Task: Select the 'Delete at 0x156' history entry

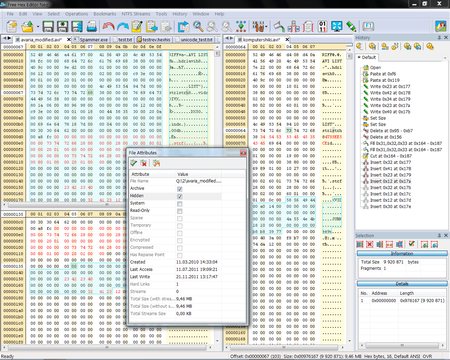Action: 386,137
